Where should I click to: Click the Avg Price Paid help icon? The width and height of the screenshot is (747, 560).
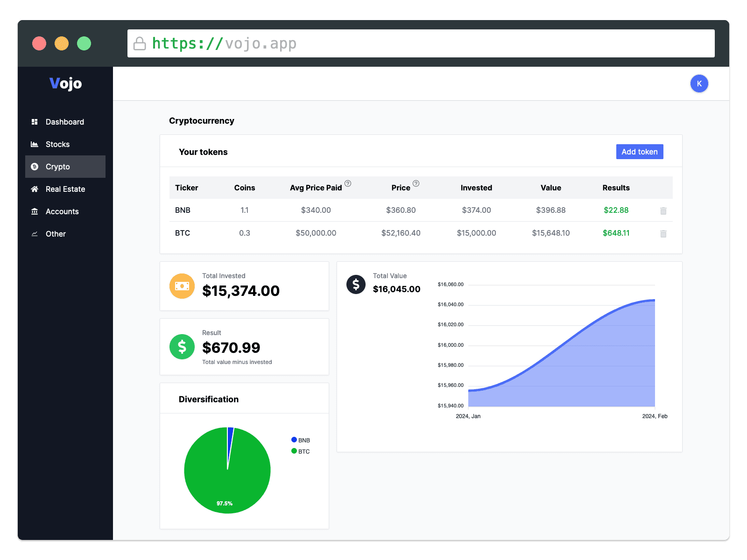(348, 183)
